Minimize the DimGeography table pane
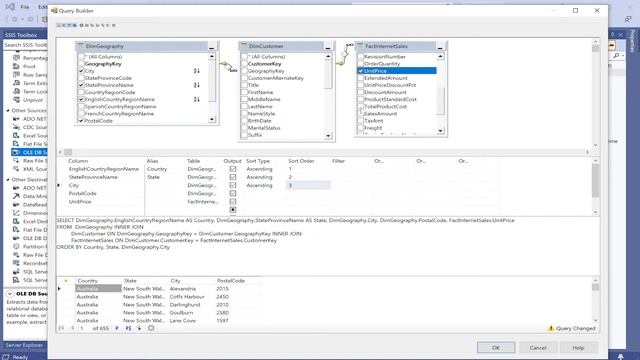640x360 pixels. click(x=211, y=47)
